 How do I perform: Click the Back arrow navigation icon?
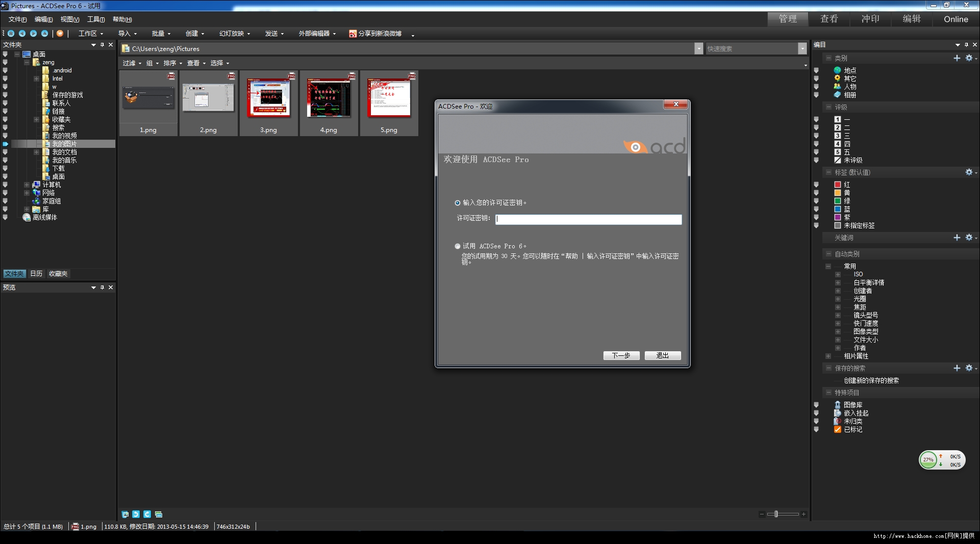tap(22, 33)
